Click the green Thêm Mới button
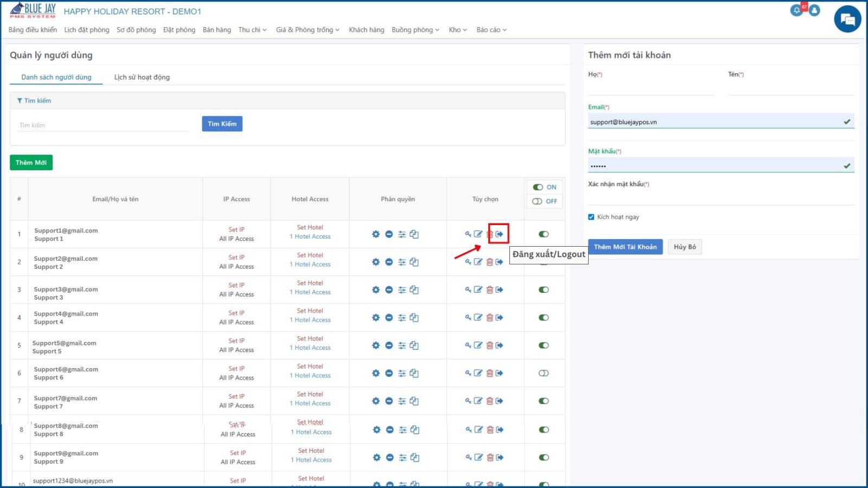The height and width of the screenshot is (488, 868). pos(31,163)
